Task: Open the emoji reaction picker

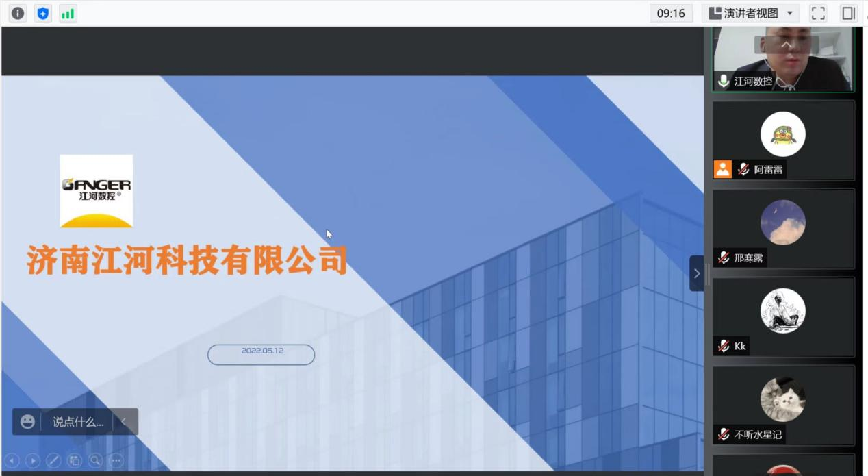Action: coord(27,422)
